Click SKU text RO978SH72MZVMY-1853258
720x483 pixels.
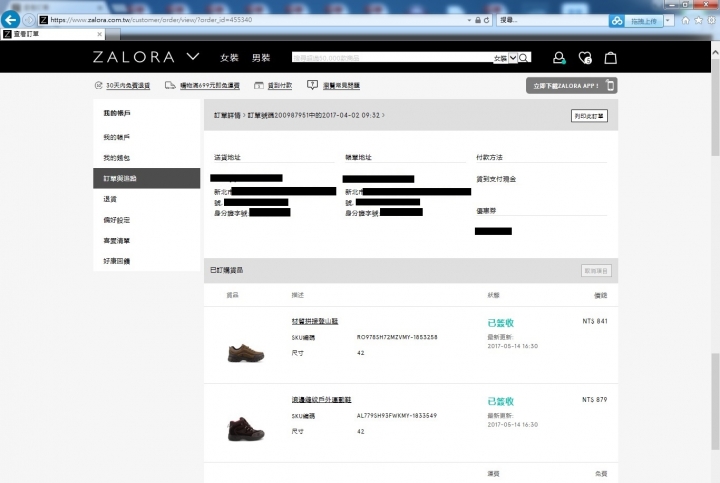click(x=397, y=337)
